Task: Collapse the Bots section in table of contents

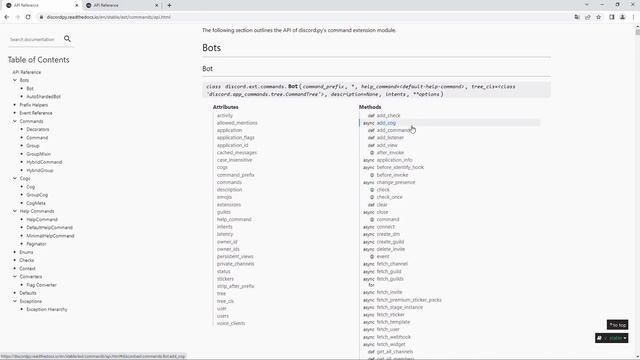Action: (15, 80)
